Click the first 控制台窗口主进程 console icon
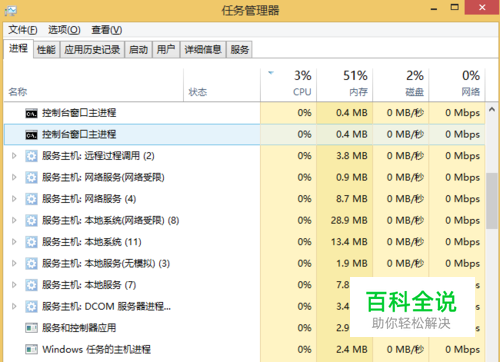The height and width of the screenshot is (362, 500). tap(32, 113)
